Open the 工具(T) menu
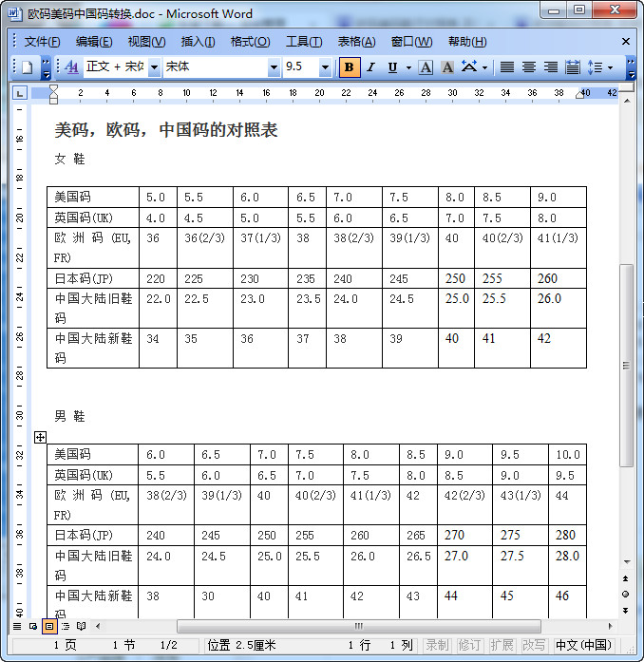 (304, 42)
